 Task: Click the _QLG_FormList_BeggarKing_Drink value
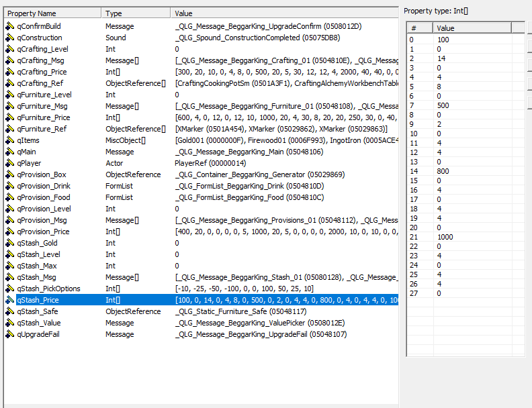249,186
